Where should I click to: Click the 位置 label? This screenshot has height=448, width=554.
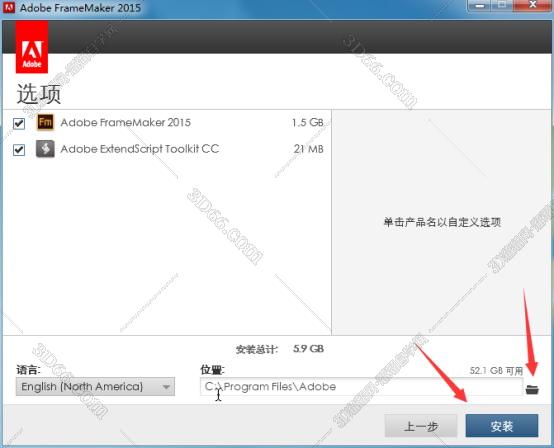point(212,370)
